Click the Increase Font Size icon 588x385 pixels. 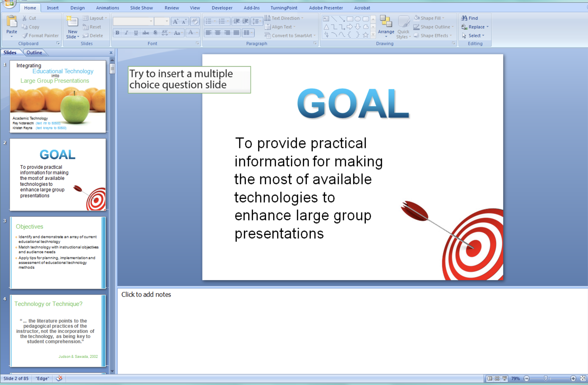pyautogui.click(x=175, y=21)
